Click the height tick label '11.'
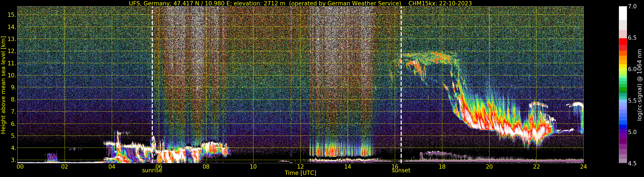The height and width of the screenshot is (177, 644). (x=12, y=63)
